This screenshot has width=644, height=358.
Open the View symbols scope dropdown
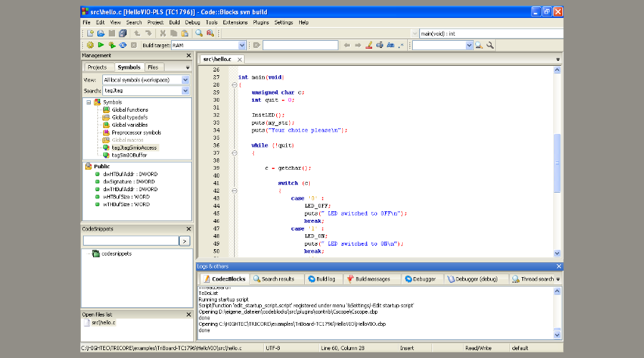pos(185,80)
